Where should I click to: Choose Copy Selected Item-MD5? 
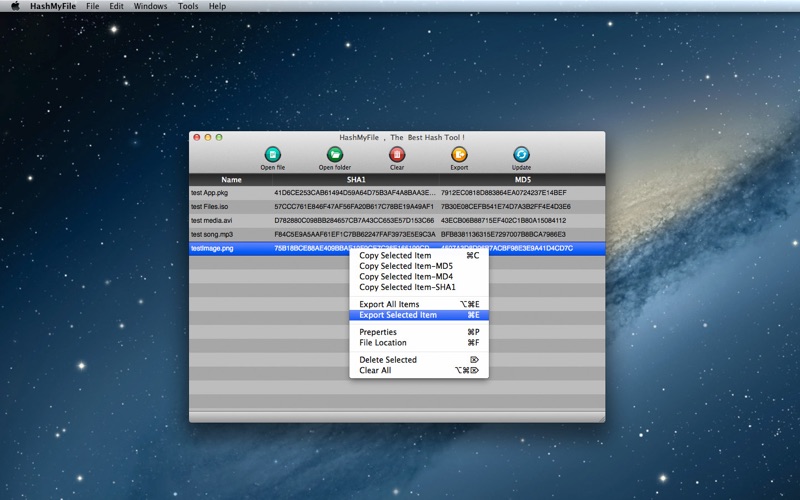[x=419, y=266]
